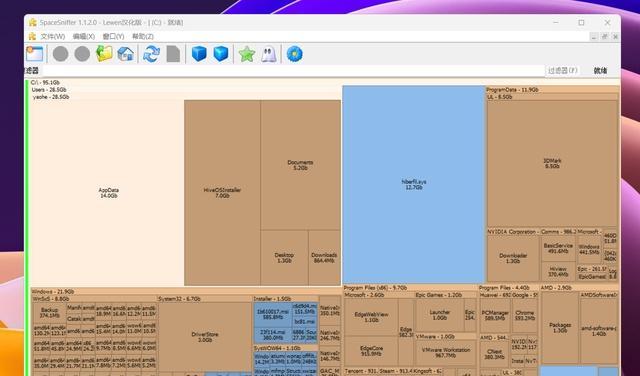640x376 pixels.
Task: Open the 窗口(Y) menu
Action: (113, 36)
